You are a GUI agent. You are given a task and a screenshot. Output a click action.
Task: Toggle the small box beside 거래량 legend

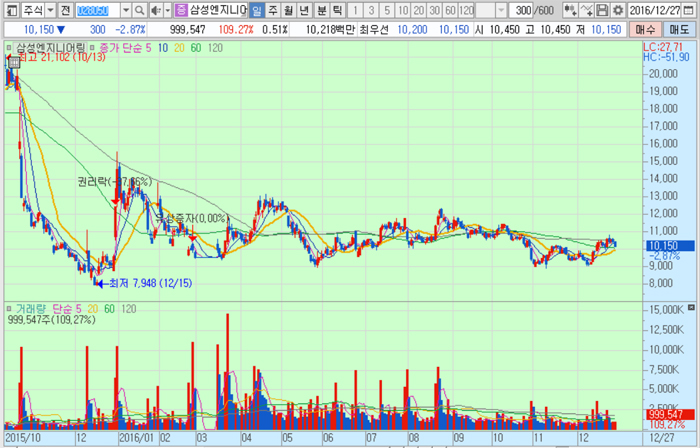[x=10, y=308]
